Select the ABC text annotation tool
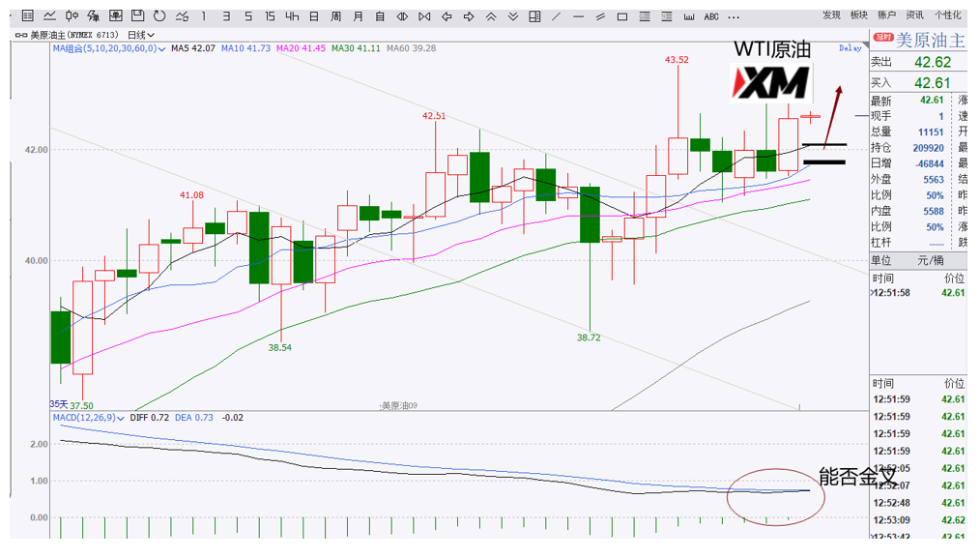Screen dimensions: 980x558 pos(711,16)
